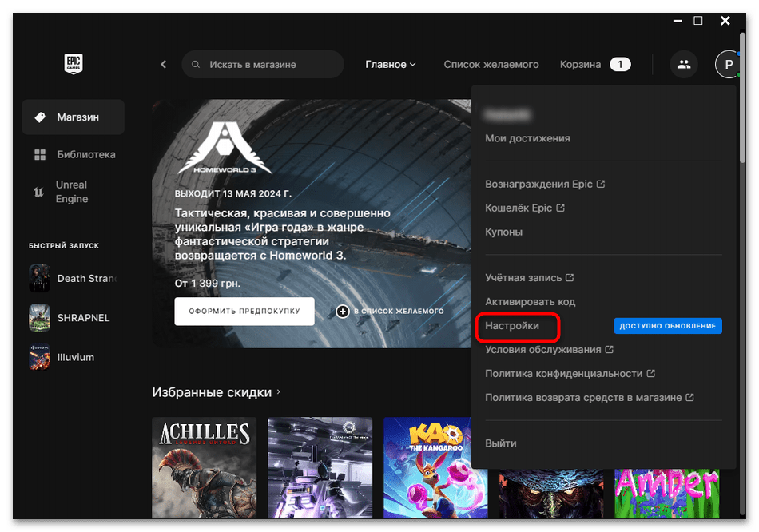This screenshot has height=532, width=759.
Task: Open the Корзина cart
Action: [x=581, y=64]
